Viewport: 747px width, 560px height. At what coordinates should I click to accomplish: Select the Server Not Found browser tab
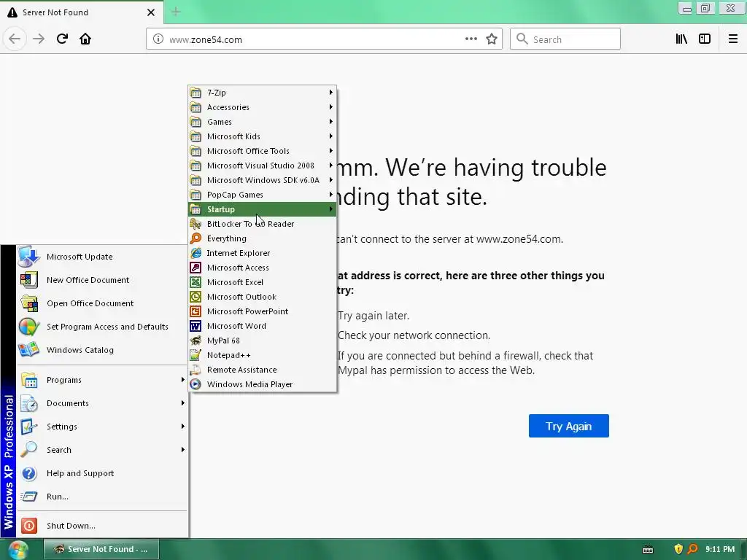[x=81, y=12]
